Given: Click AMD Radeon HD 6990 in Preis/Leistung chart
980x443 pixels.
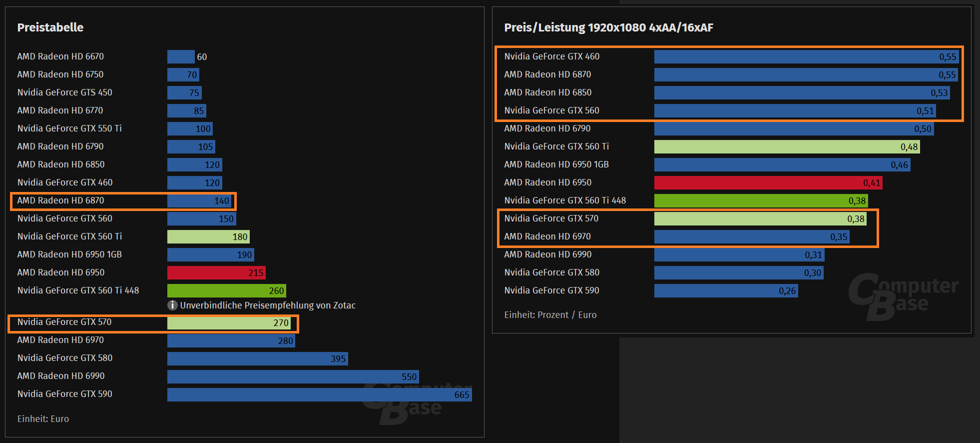Looking at the screenshot, I should [x=548, y=254].
